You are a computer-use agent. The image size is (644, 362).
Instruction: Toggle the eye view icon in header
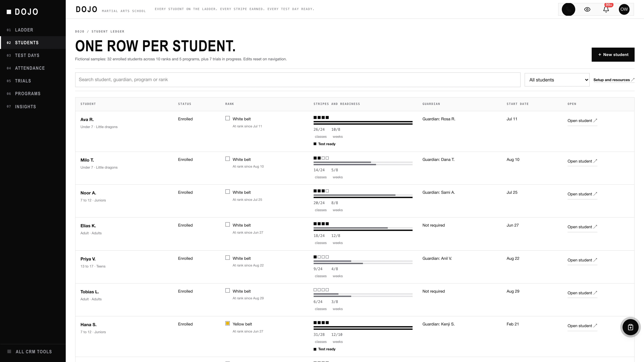coord(587,9)
